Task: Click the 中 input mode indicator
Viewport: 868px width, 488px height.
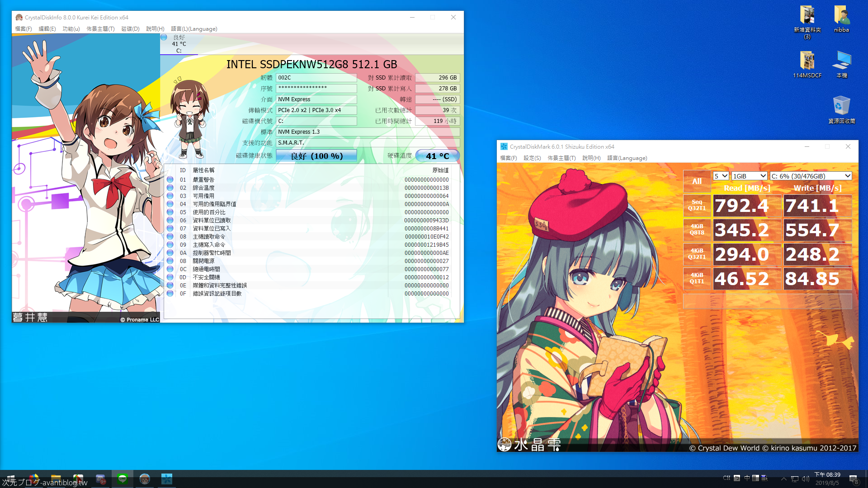Action: tap(747, 478)
